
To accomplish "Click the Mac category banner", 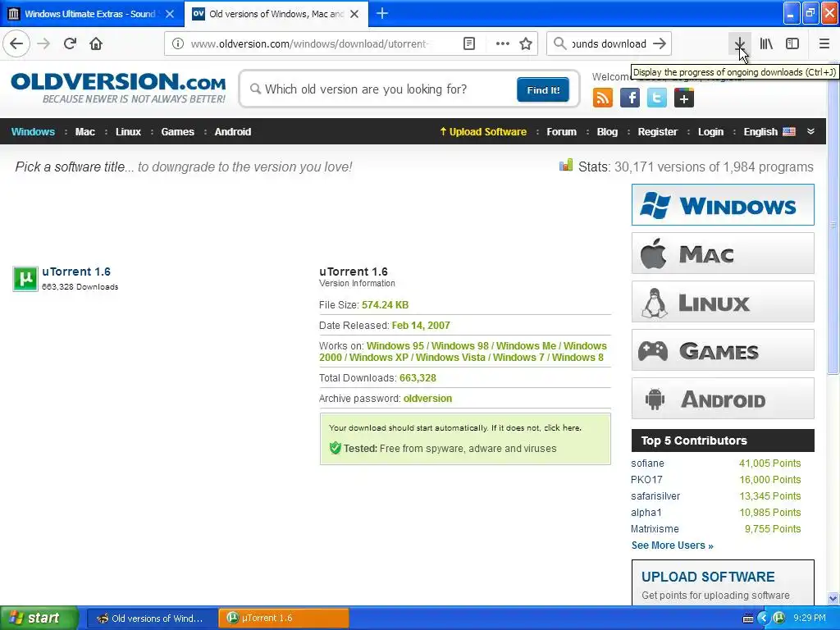I will [723, 253].
